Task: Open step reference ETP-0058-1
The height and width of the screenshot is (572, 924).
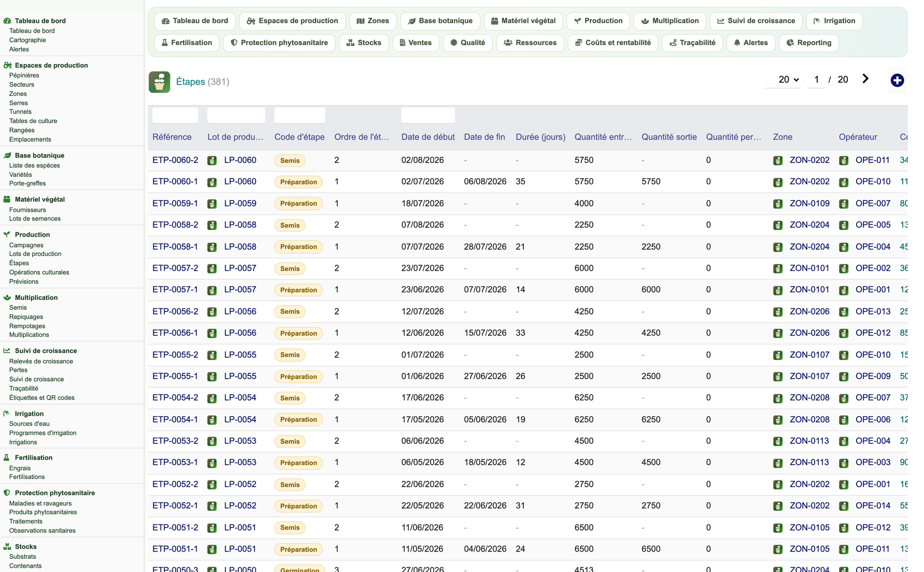Action: tap(175, 247)
